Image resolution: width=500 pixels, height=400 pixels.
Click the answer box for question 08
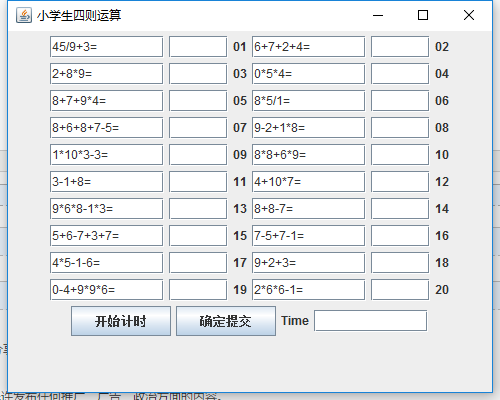point(400,128)
